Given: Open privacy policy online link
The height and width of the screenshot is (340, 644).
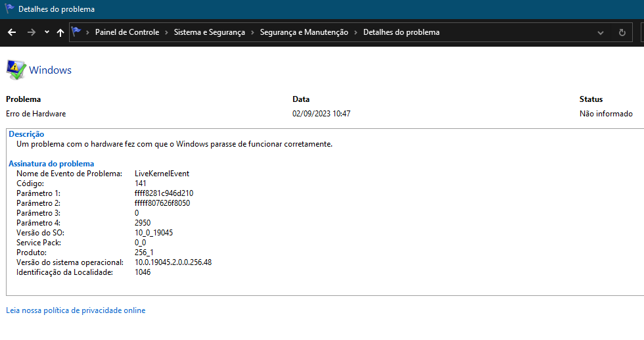Looking at the screenshot, I should click(76, 310).
